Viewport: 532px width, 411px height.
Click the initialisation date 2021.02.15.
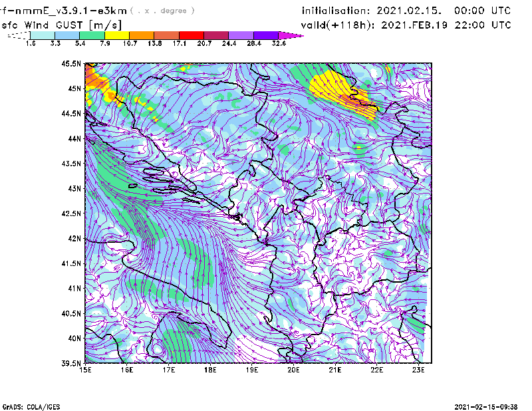pos(409,11)
